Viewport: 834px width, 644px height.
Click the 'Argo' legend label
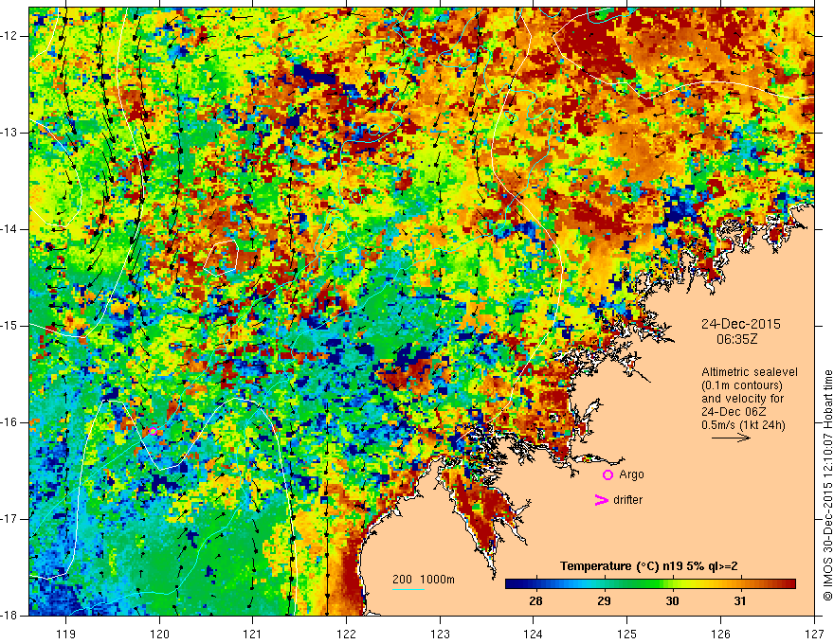631,474
